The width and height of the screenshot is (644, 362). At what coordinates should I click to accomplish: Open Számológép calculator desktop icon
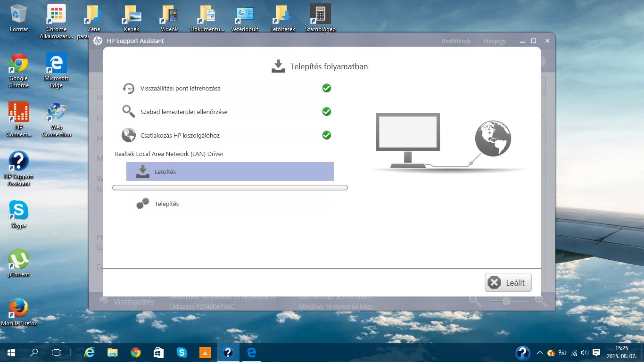point(321,18)
